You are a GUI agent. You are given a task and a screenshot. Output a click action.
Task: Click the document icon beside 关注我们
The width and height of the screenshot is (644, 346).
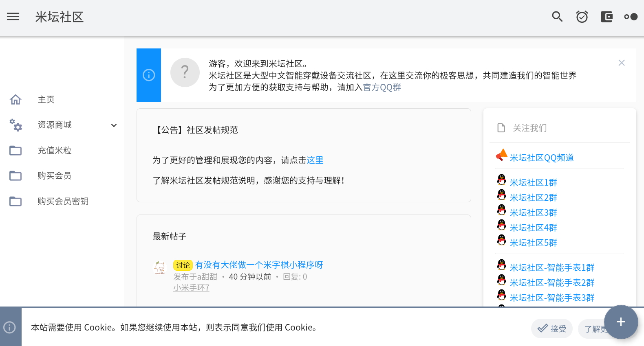click(501, 128)
